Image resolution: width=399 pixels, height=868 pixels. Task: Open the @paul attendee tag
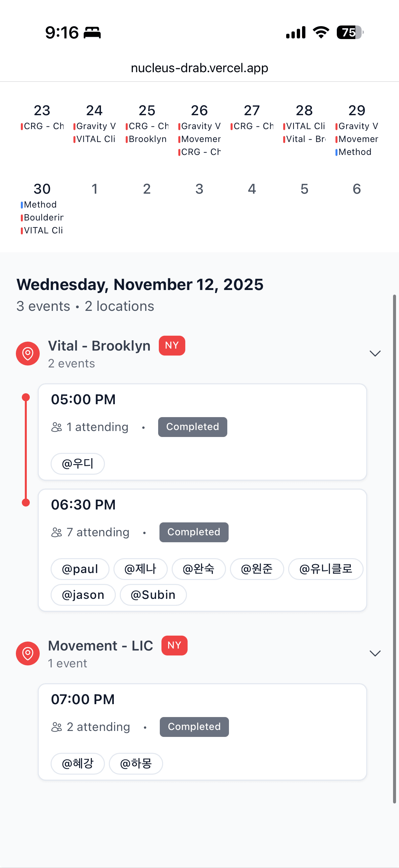[79, 569]
